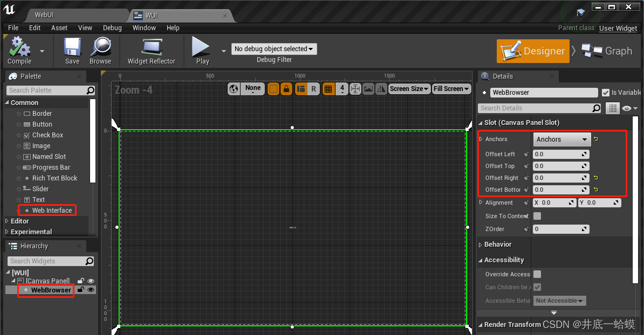The image size is (644, 335).
Task: Hide WebBrowser widget using eye icon
Action: click(x=91, y=289)
